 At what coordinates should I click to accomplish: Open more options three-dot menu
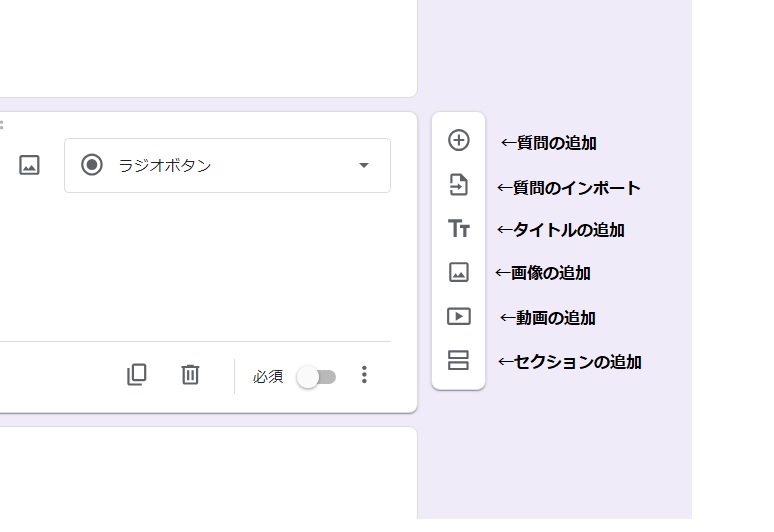(364, 375)
